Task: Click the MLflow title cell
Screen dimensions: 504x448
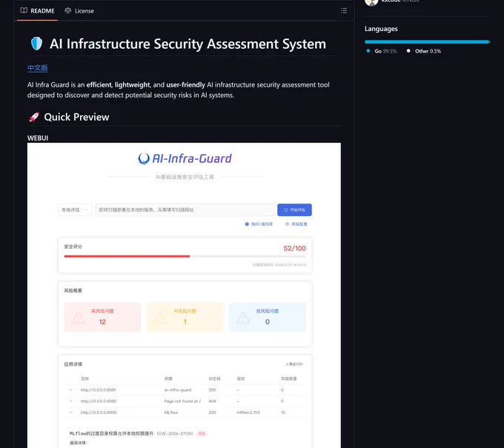Action: (171, 412)
